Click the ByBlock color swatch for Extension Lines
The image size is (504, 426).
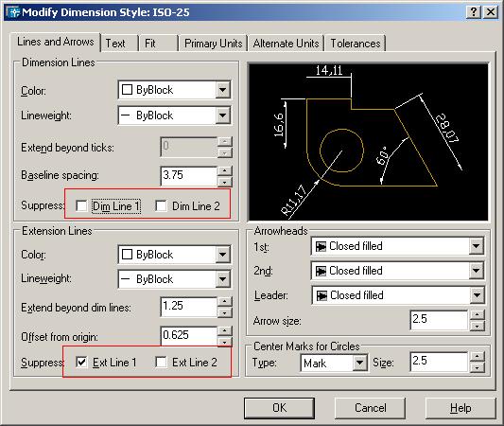(128, 255)
